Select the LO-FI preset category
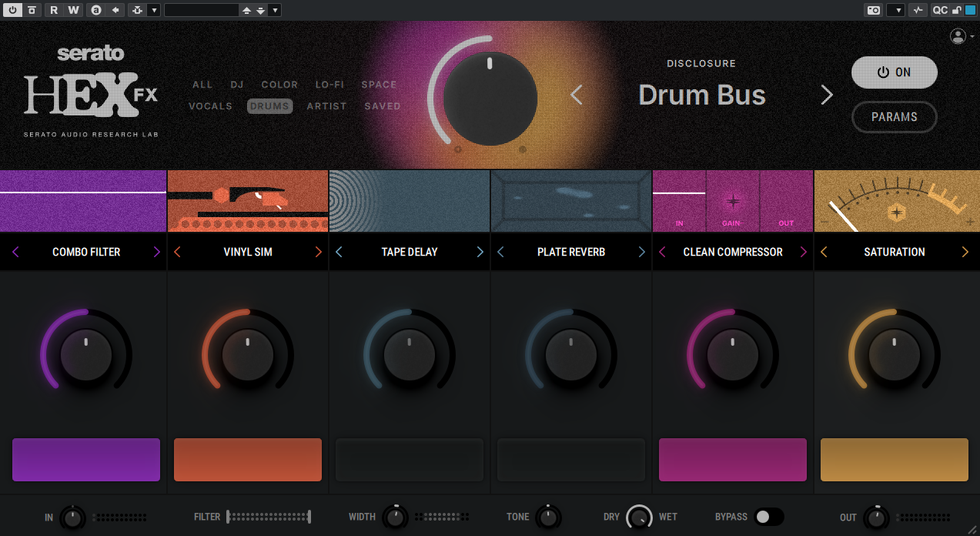Screen dimensions: 980x536 click(329, 85)
